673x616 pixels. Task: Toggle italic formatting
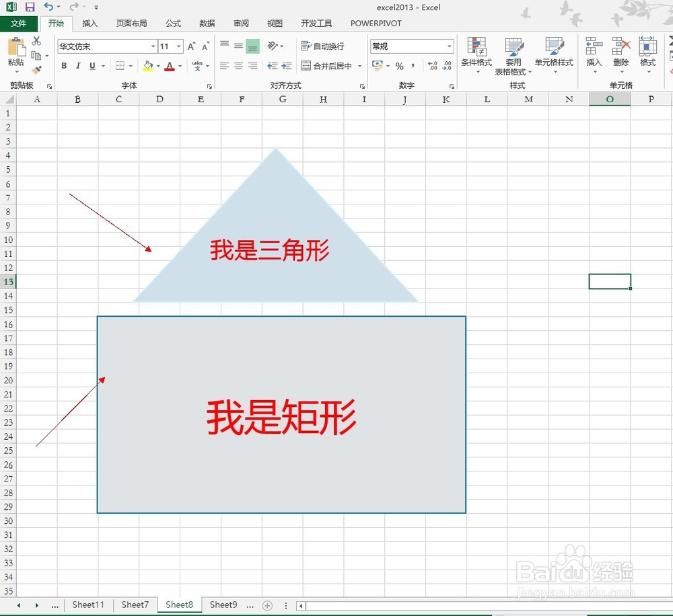[x=78, y=66]
